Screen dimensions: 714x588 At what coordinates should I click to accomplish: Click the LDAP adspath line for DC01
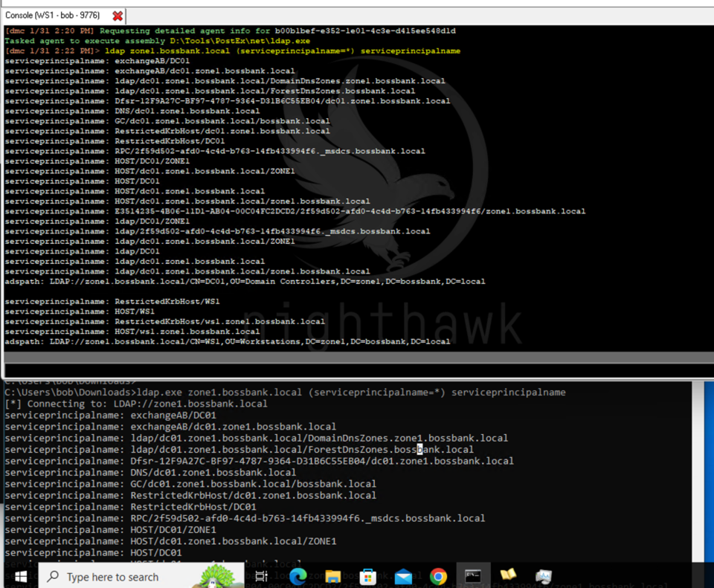tap(243, 281)
